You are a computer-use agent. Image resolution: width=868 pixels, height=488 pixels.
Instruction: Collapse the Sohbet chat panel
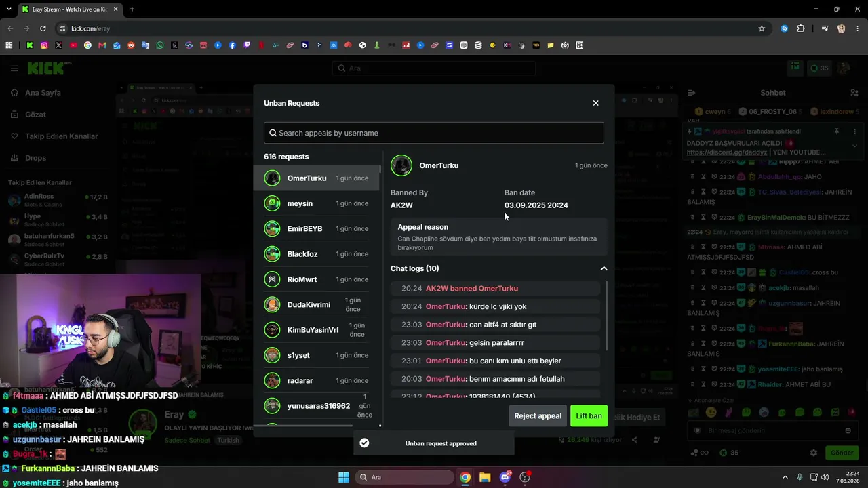click(x=692, y=93)
